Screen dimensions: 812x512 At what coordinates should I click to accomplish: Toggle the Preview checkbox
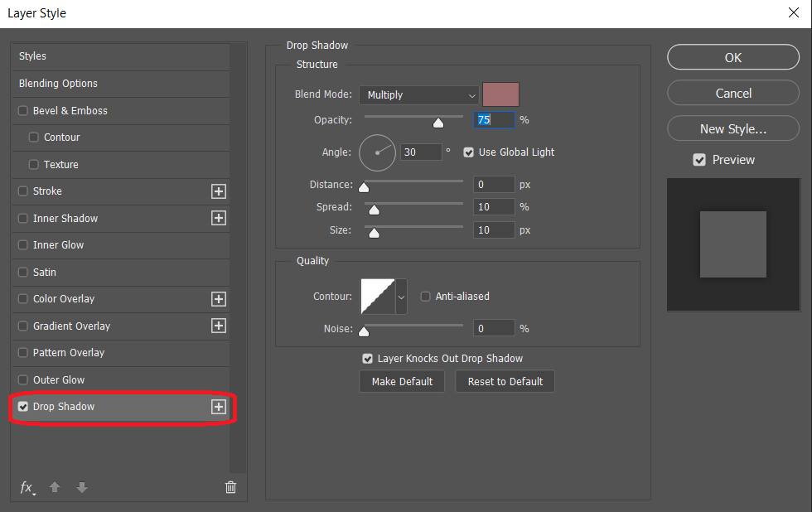point(699,160)
